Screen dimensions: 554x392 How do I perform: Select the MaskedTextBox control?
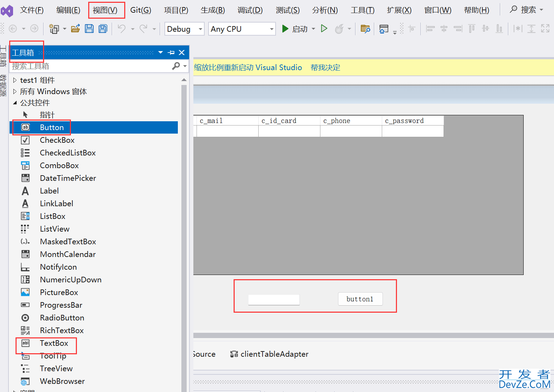94,241
